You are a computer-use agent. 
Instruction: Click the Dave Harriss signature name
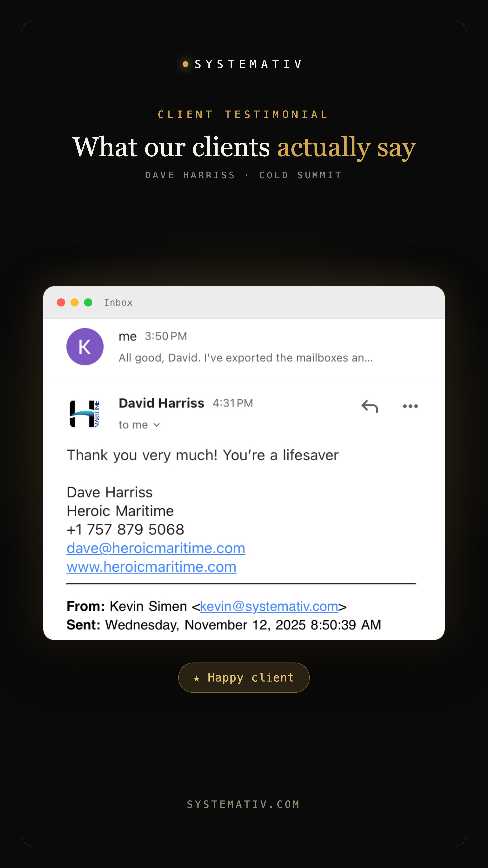110,492
